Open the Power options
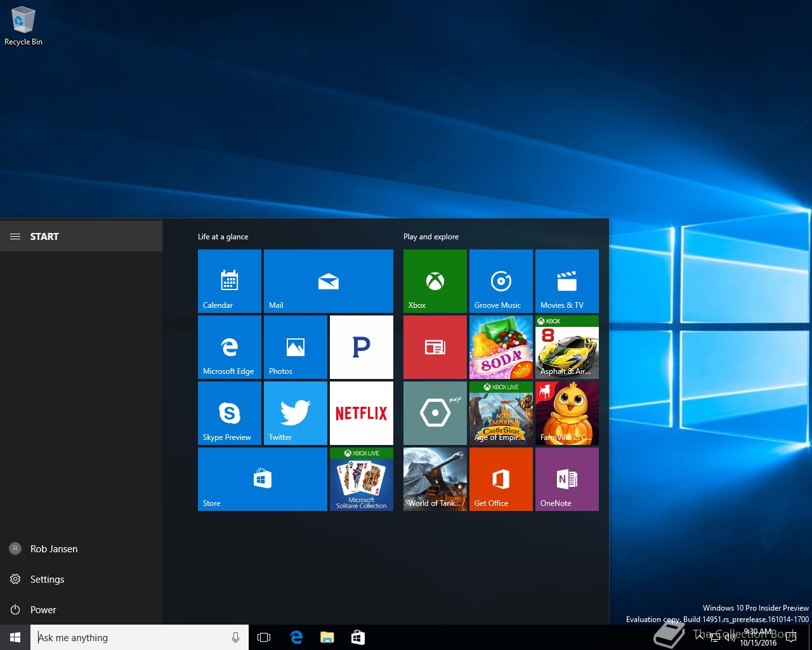The image size is (812, 650). point(81,609)
